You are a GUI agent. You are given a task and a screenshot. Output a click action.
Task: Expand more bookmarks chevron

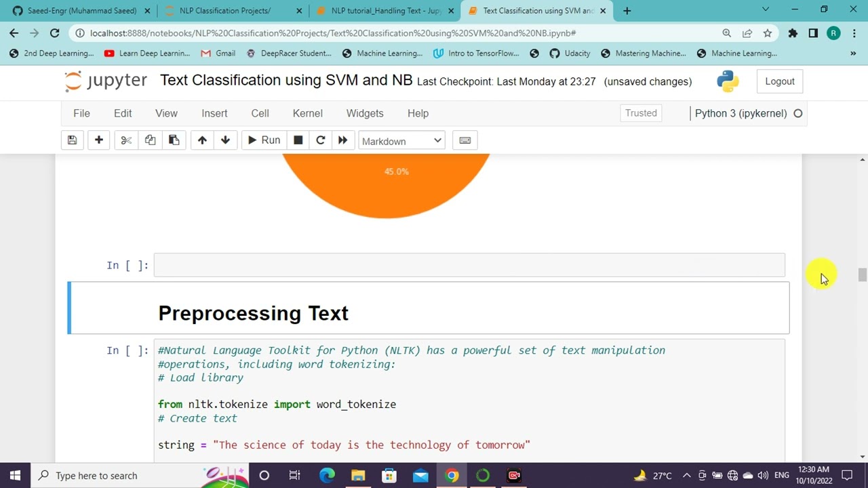tap(853, 53)
